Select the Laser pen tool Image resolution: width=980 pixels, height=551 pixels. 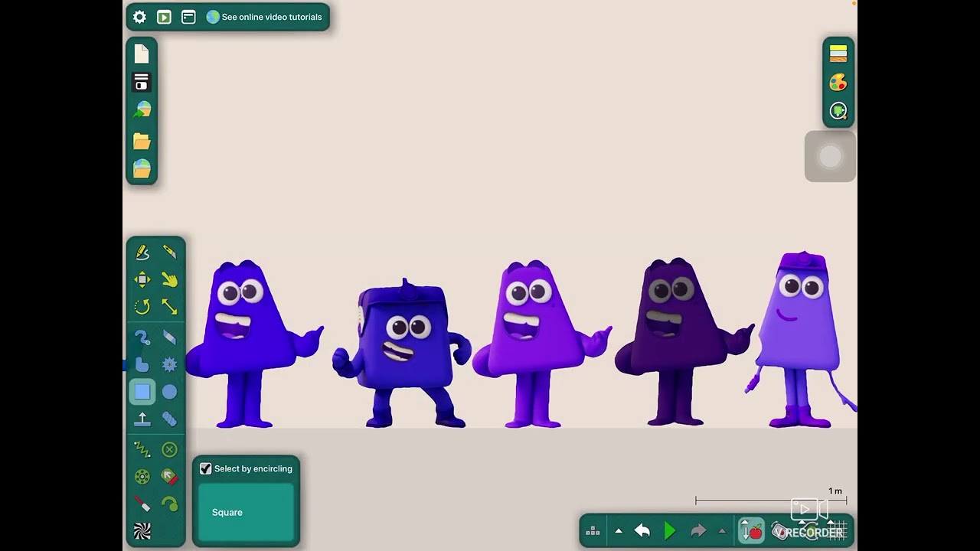pyautogui.click(x=142, y=504)
